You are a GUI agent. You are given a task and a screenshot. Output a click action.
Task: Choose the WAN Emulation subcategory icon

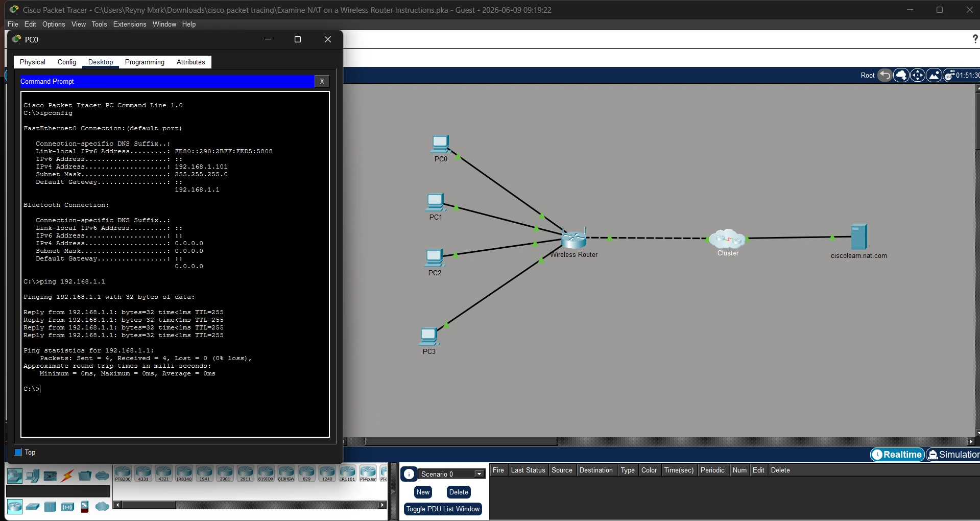(102, 507)
